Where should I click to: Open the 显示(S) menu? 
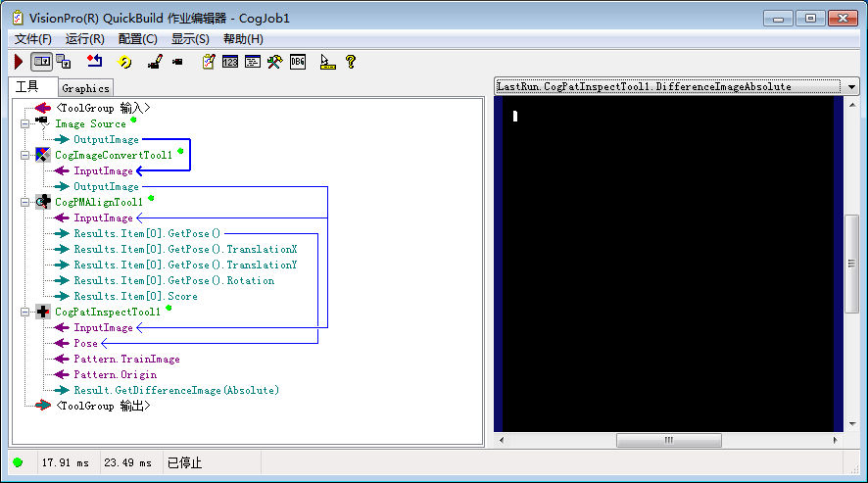click(190, 39)
